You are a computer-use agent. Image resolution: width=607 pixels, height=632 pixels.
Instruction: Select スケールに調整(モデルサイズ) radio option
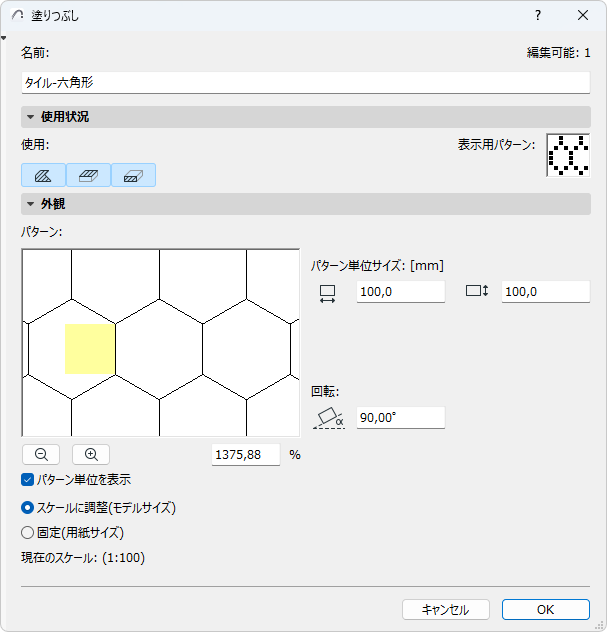point(28,508)
